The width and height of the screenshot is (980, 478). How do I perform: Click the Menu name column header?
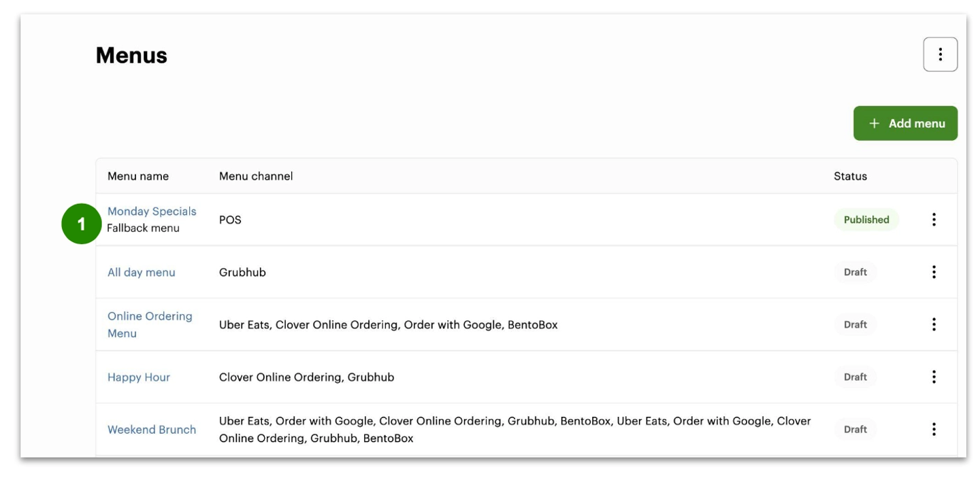pos(138,176)
